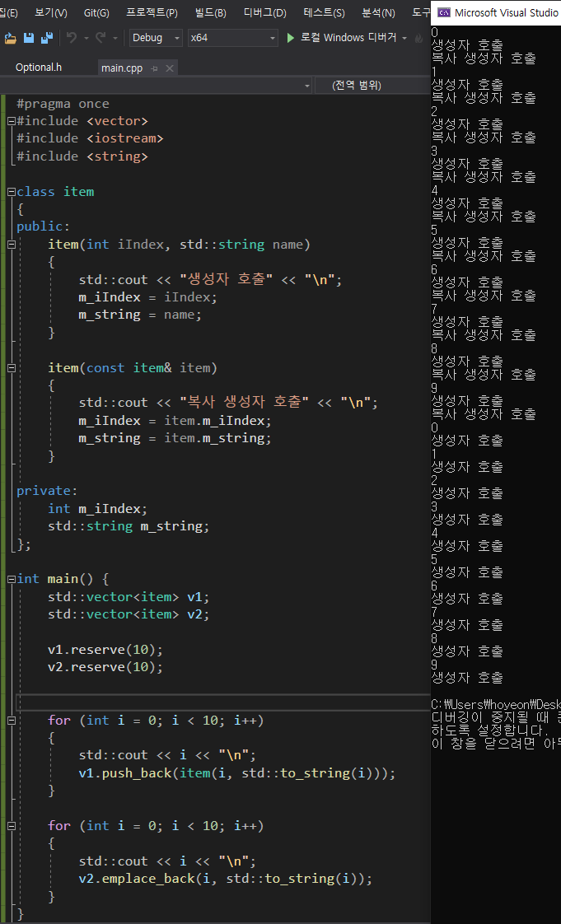Click the "std::vector<item> v1;" line
Viewport: 561px width, 924px height.
pos(129,597)
